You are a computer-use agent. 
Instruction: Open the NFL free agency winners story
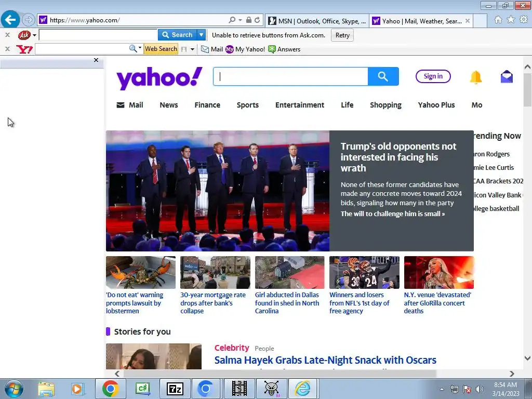[x=360, y=303]
